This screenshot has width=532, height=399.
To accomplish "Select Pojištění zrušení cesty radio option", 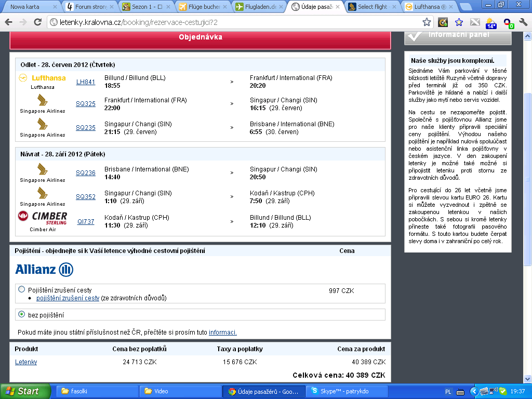I will coord(22,289).
